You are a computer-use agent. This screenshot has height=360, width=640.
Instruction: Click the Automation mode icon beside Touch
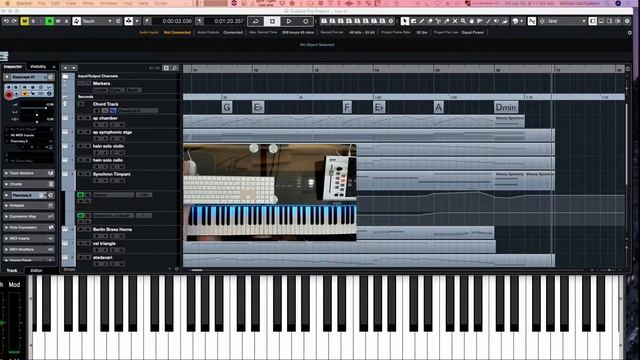(x=77, y=21)
